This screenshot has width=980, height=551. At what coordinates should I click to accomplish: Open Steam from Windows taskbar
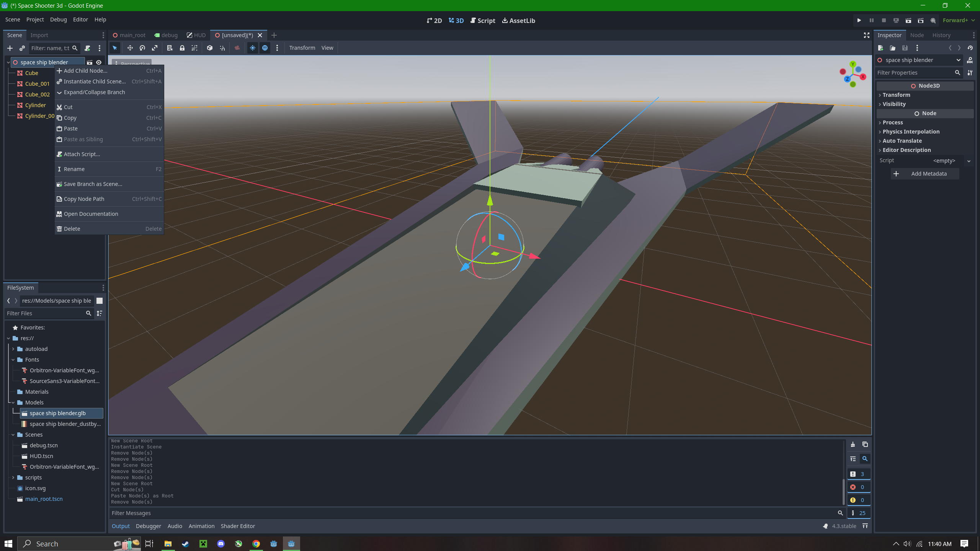pyautogui.click(x=186, y=544)
